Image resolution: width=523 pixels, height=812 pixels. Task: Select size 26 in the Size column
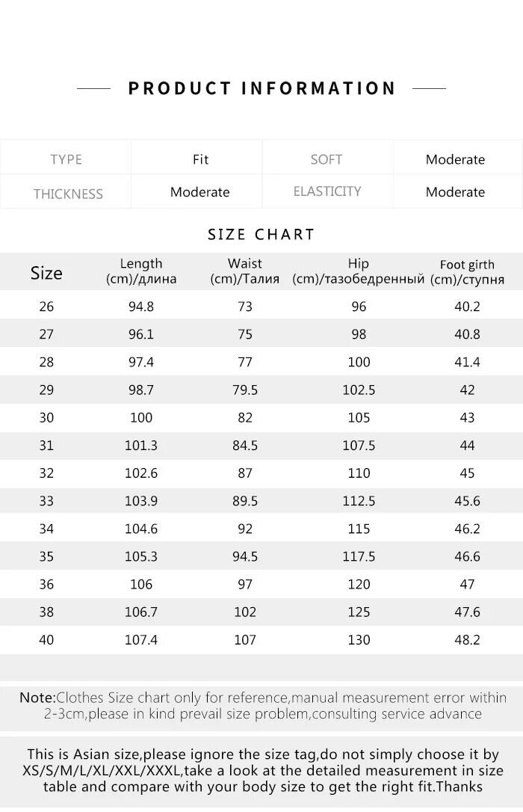tap(46, 307)
